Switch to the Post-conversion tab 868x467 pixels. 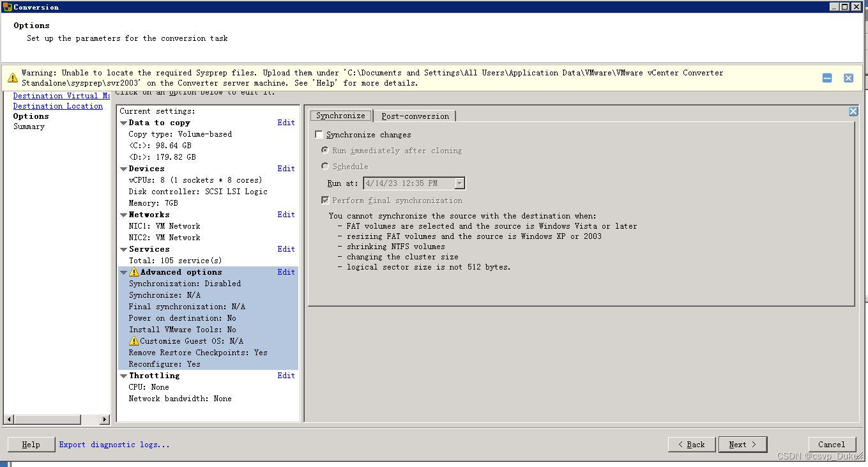pyautogui.click(x=415, y=116)
